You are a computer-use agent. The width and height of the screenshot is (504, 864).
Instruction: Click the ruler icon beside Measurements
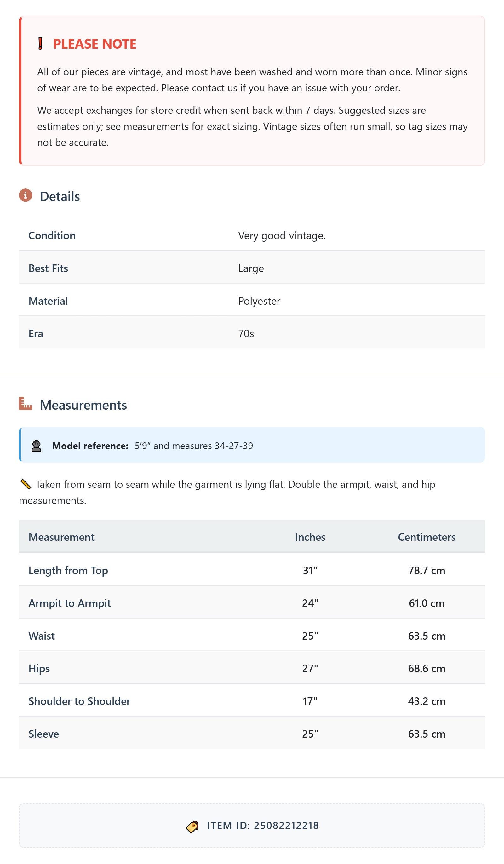coord(26,404)
